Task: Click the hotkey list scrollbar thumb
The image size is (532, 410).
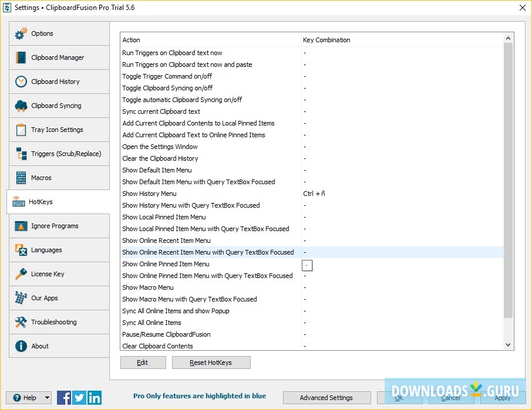Action: [508, 180]
